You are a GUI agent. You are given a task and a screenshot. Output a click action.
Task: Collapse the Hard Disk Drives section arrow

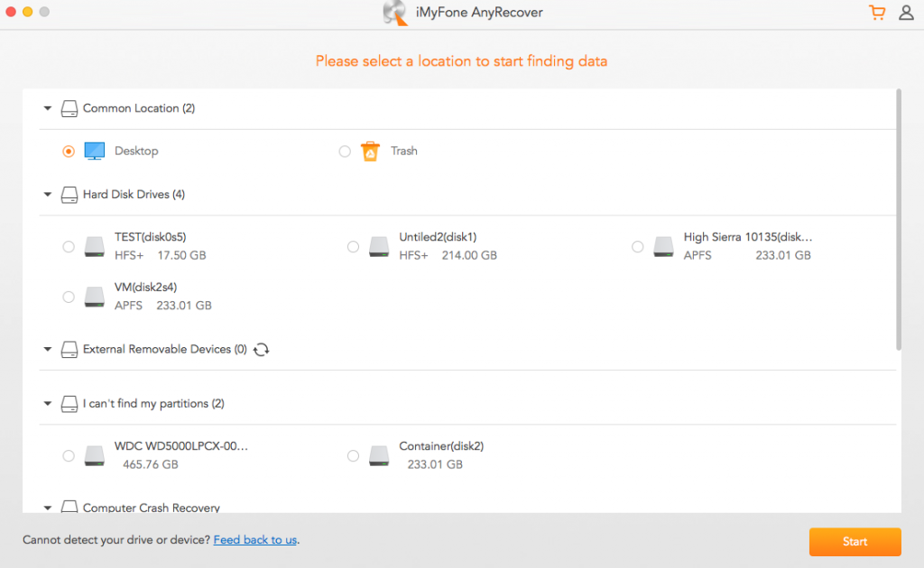(x=48, y=194)
